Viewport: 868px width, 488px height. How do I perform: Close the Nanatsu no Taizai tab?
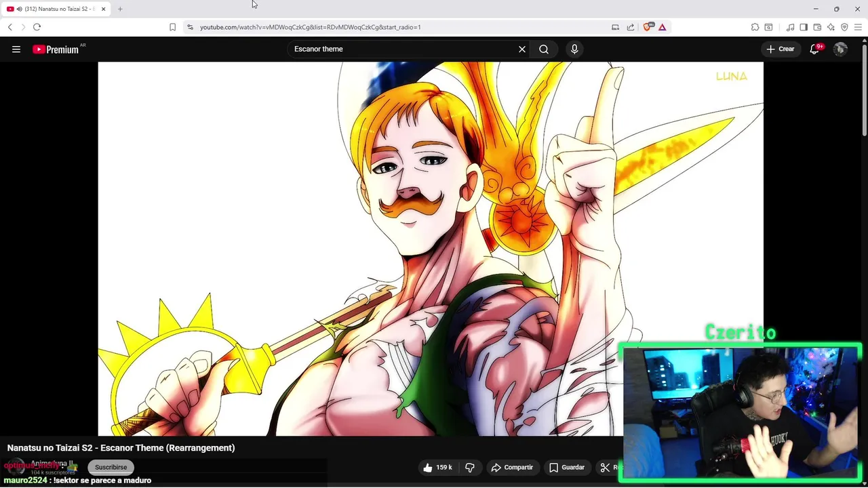104,9
